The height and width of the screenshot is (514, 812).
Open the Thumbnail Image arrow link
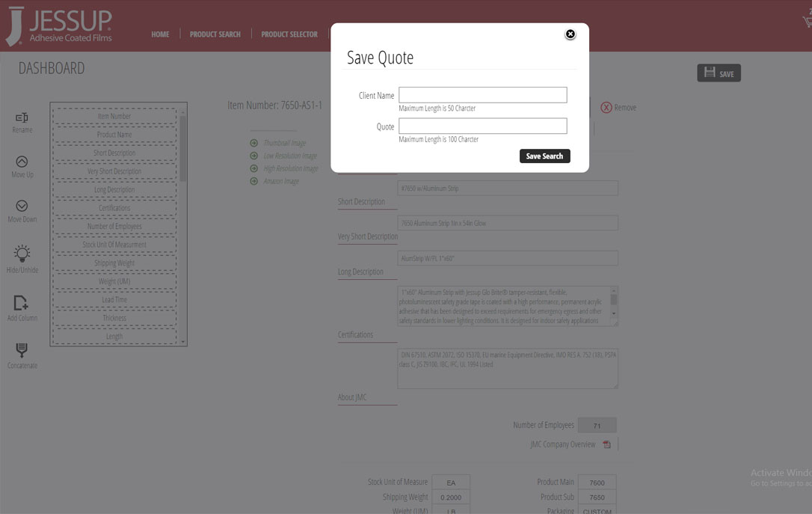tap(253, 143)
